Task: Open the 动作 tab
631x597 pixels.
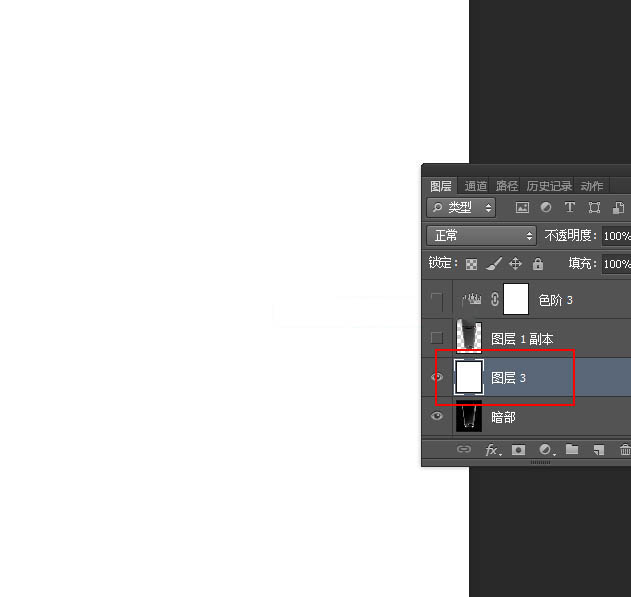Action: 592,186
